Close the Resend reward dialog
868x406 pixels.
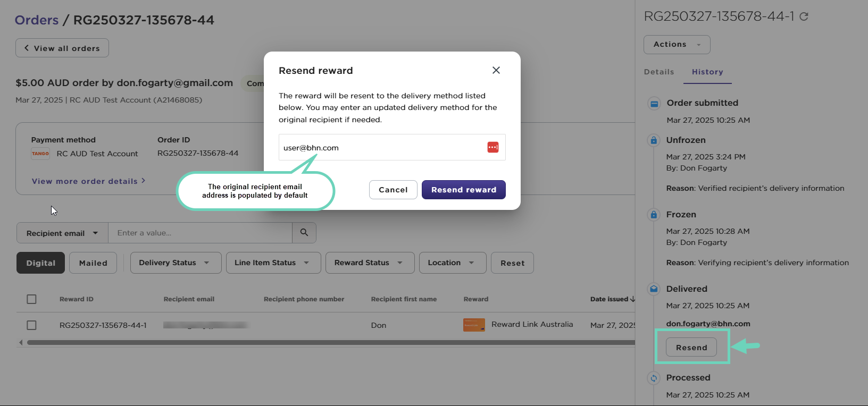coord(496,70)
